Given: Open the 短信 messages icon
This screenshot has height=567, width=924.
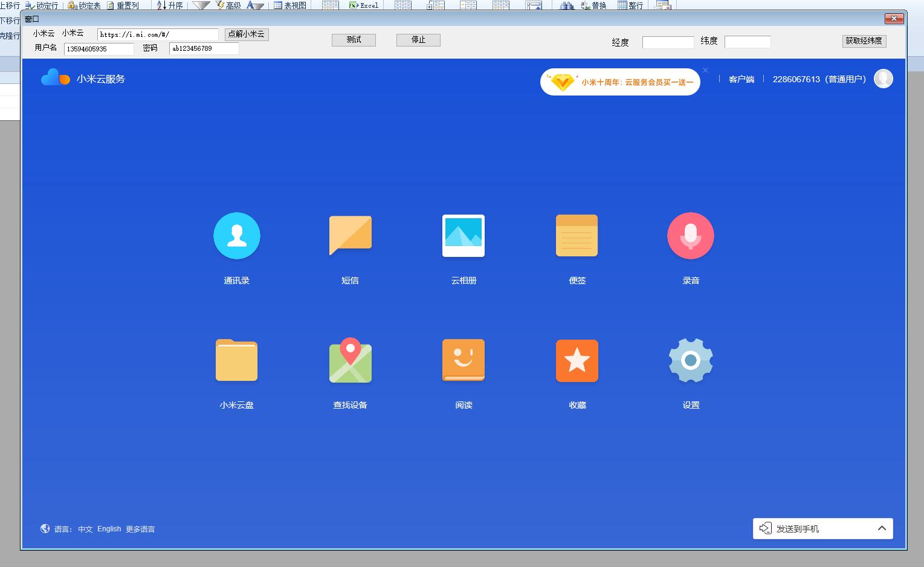Looking at the screenshot, I should point(350,235).
